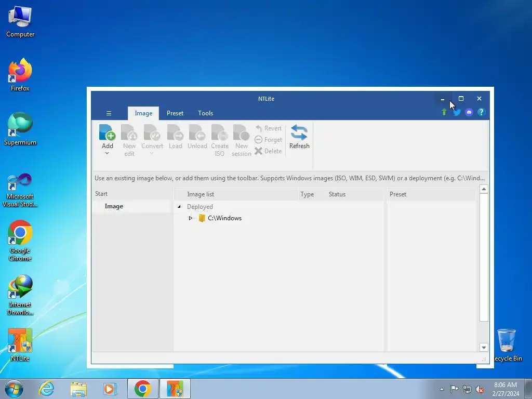The image size is (532, 399).
Task: Open the Discord icon link
Action: point(469,112)
